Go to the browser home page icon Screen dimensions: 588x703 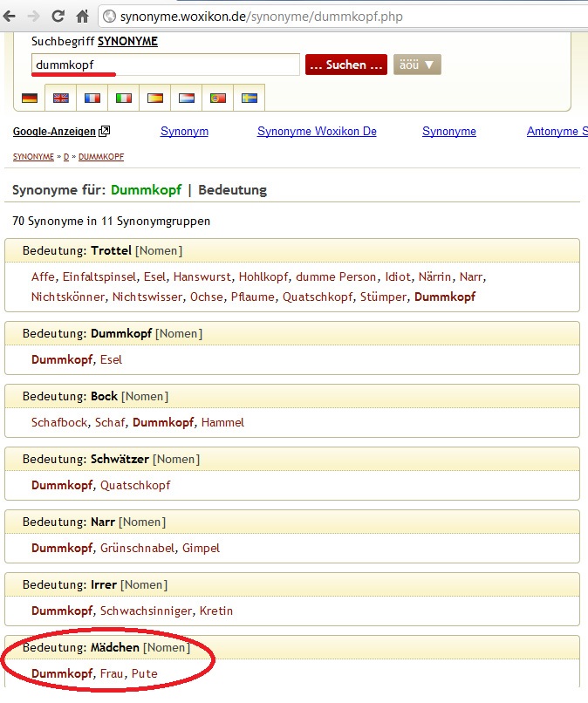click(82, 17)
